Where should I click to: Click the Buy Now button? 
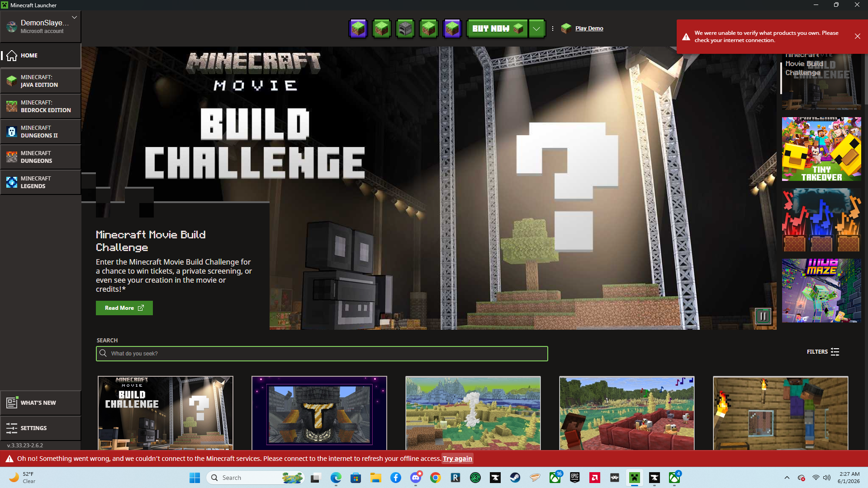point(497,28)
